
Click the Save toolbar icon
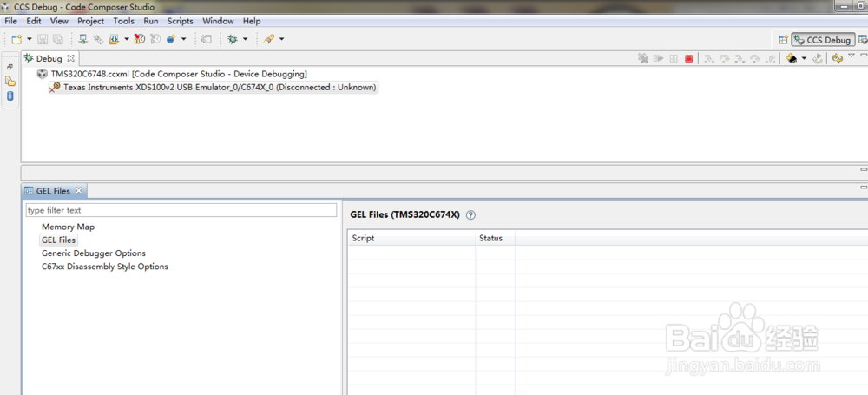coord(43,39)
